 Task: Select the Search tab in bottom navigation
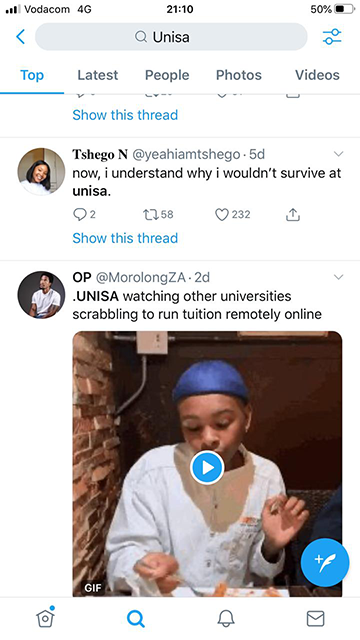pos(136,619)
